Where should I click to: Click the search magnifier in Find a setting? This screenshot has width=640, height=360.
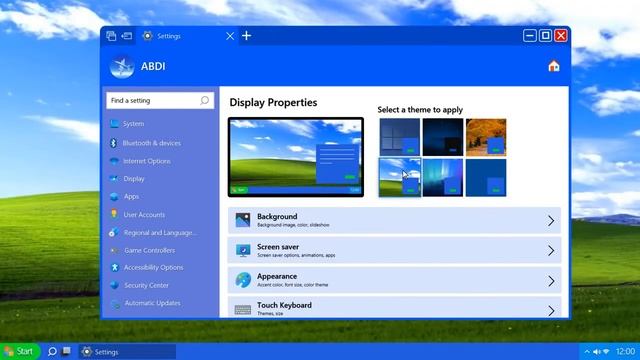204,100
